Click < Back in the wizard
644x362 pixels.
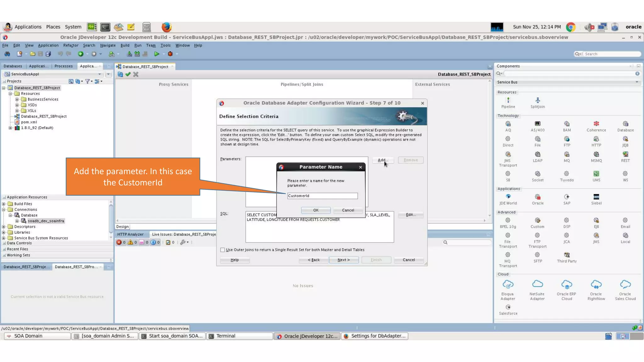tap(314, 260)
